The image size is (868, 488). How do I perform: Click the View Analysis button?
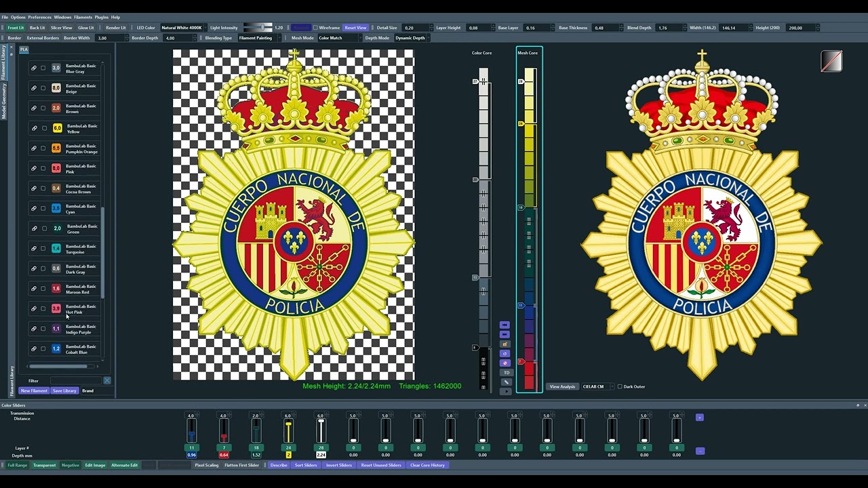coord(562,387)
